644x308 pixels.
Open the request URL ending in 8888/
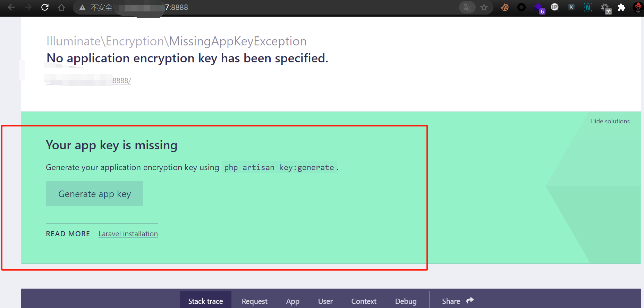click(x=88, y=80)
